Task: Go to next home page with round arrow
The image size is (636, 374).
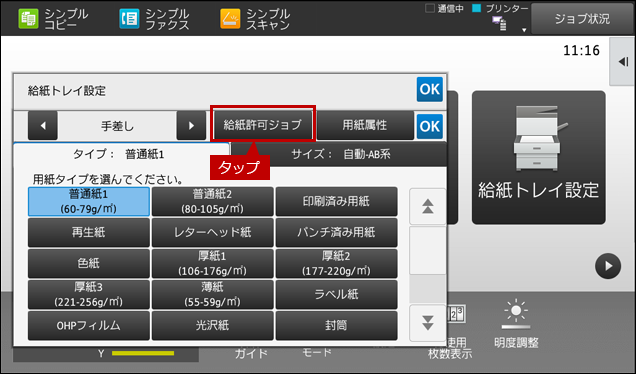Action: pyautogui.click(x=608, y=266)
